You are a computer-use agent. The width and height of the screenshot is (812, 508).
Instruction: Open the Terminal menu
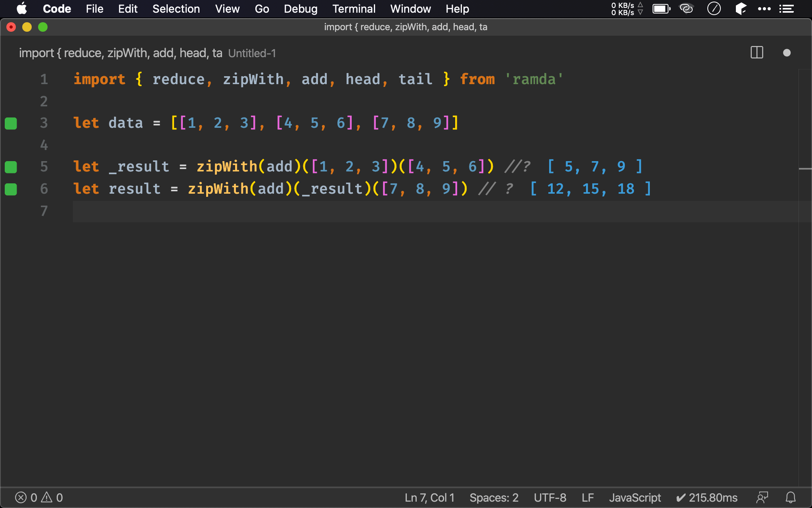[x=354, y=9]
